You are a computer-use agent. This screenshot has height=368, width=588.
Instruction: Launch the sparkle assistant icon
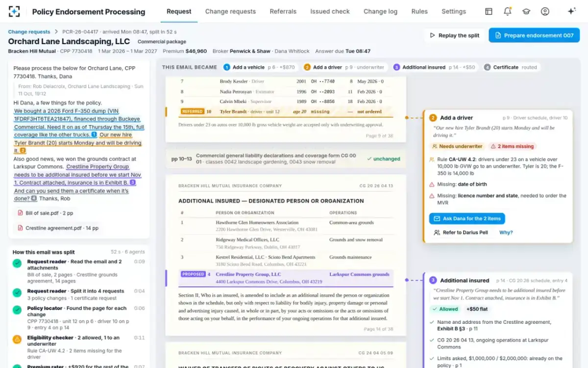571,11
